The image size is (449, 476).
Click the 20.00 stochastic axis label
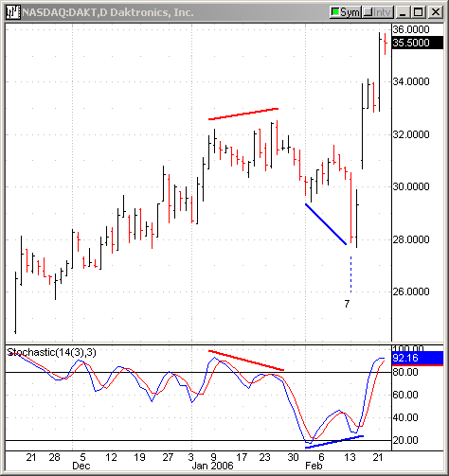click(405, 440)
